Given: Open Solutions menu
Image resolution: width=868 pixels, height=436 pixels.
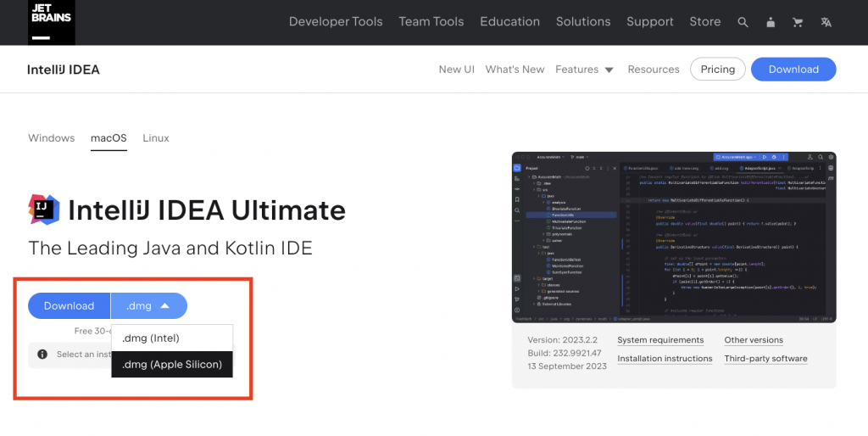Looking at the screenshot, I should point(583,21).
